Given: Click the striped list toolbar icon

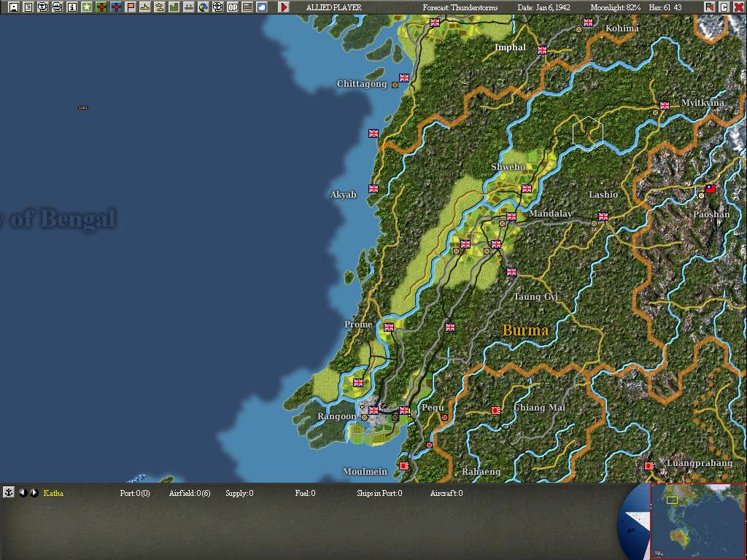Looking at the screenshot, I should tap(247, 7).
